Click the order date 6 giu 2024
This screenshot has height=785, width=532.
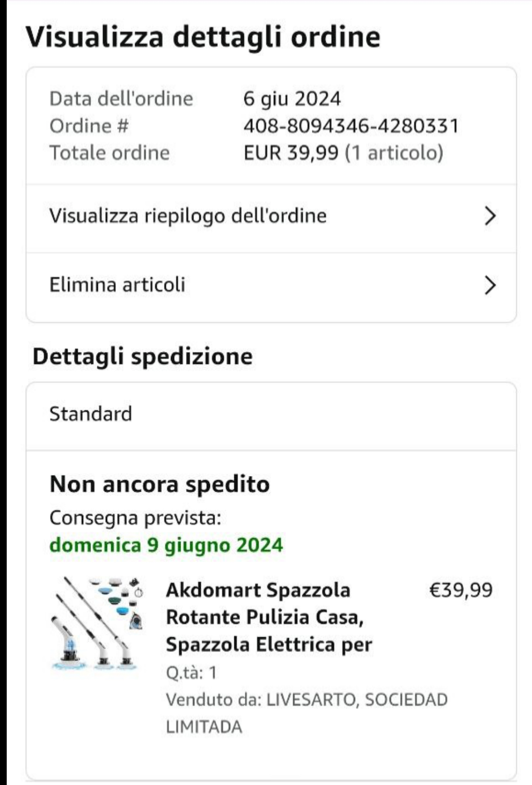click(292, 99)
